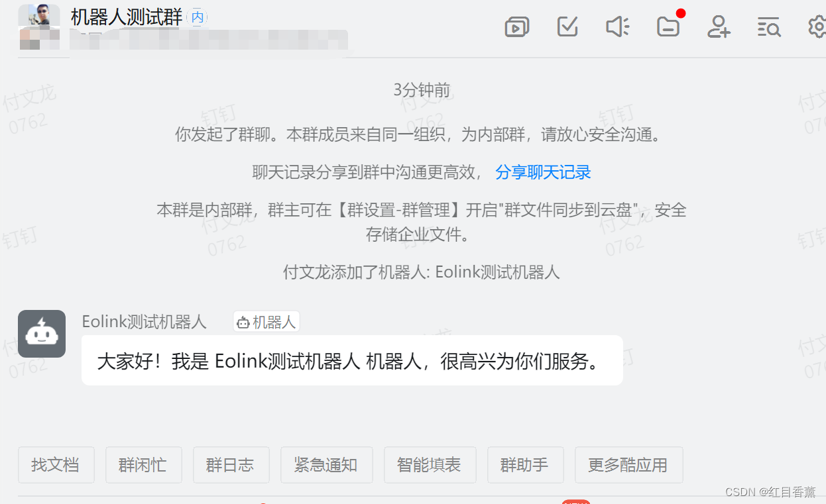The image size is (826, 504).
Task: Click the group avatar photo in header
Action: pos(39,15)
